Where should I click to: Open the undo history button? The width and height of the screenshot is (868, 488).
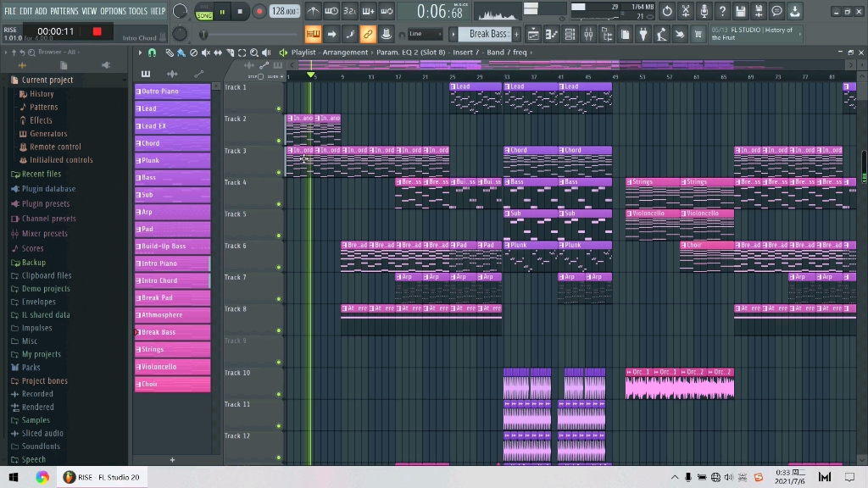click(x=667, y=11)
